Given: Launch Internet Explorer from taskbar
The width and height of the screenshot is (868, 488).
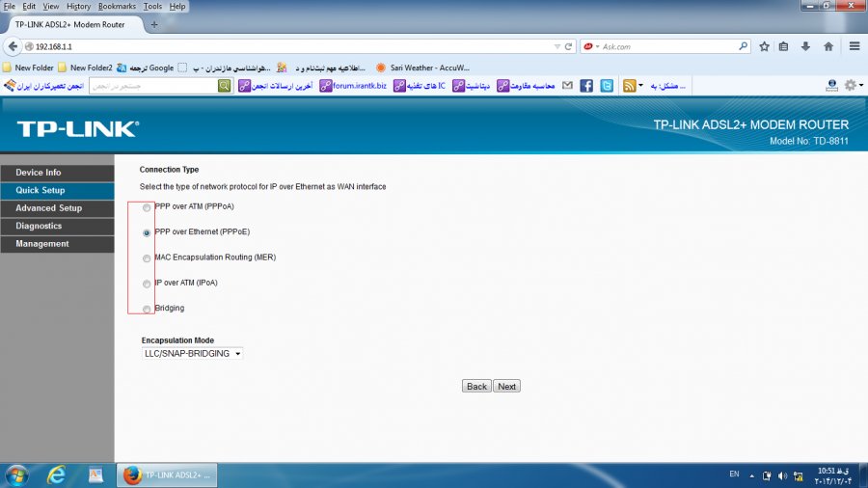Looking at the screenshot, I should (x=57, y=475).
